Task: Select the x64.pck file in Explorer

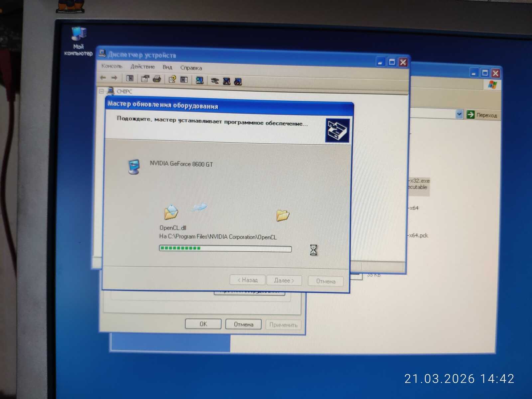Action: (x=418, y=235)
